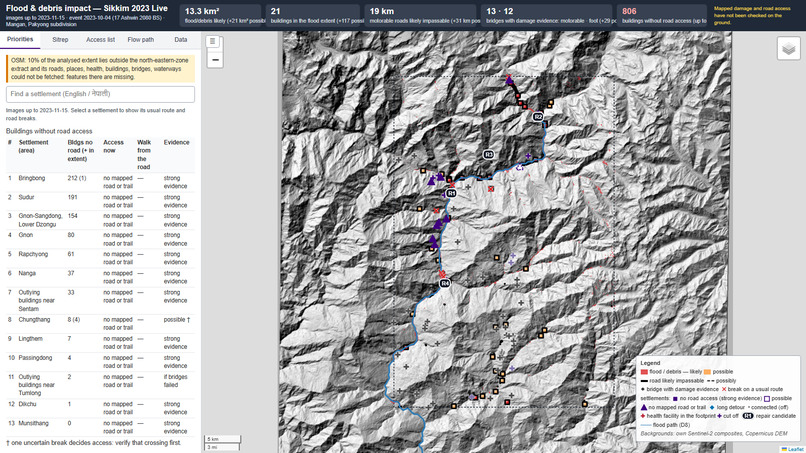Select the Sudur settlement row
This screenshot has height=453, width=806.
click(100, 201)
